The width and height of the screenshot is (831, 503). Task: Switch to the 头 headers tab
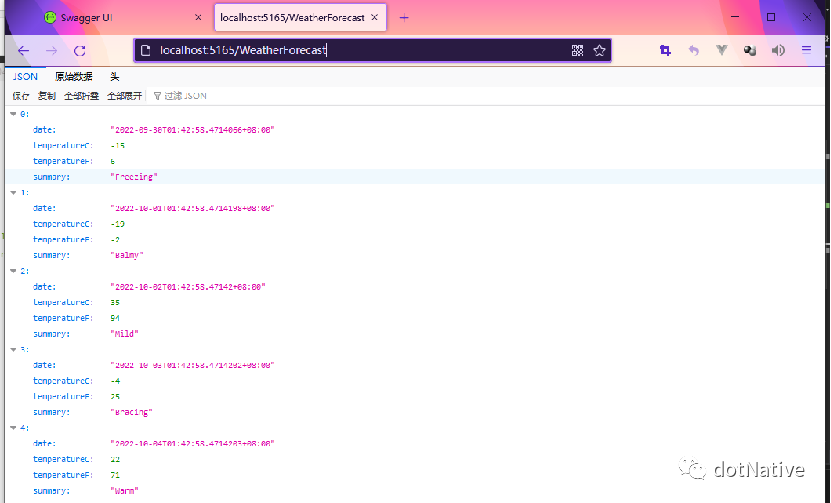[114, 77]
